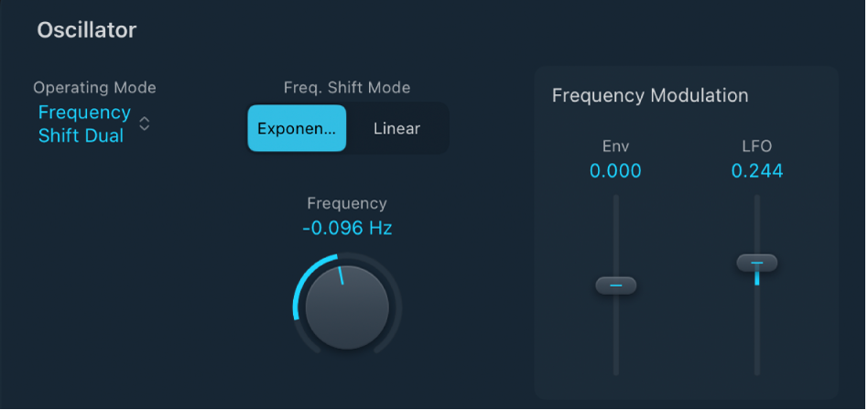
Task: Click the Env label above its slider
Action: point(615,146)
